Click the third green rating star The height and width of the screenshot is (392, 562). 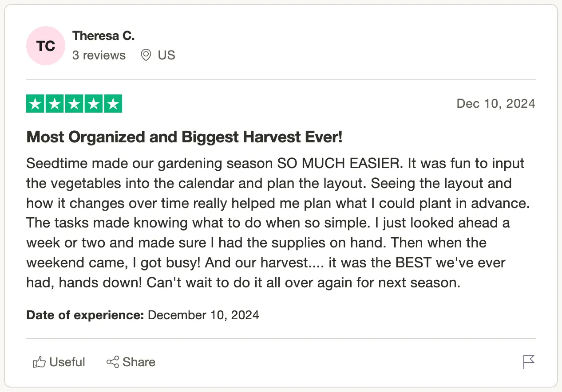click(74, 104)
